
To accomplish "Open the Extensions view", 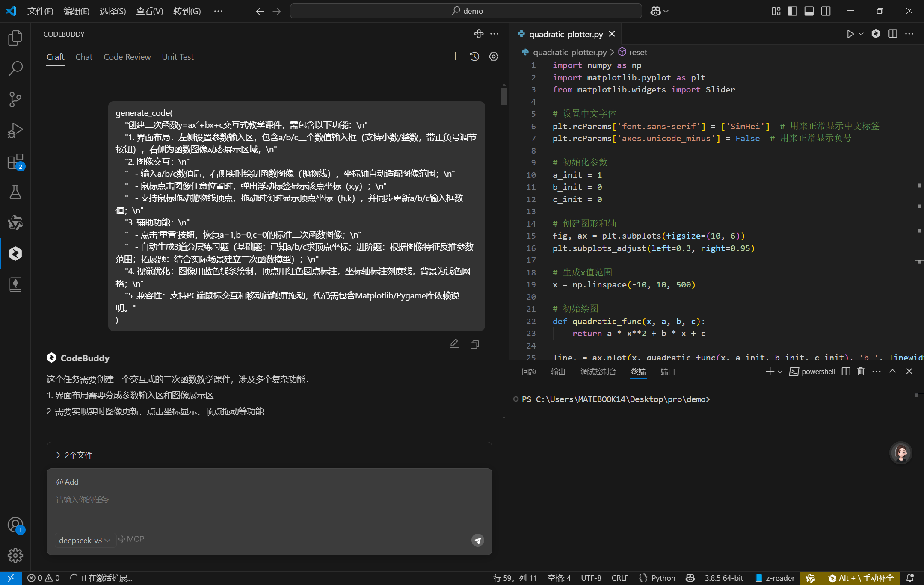I will [15, 162].
